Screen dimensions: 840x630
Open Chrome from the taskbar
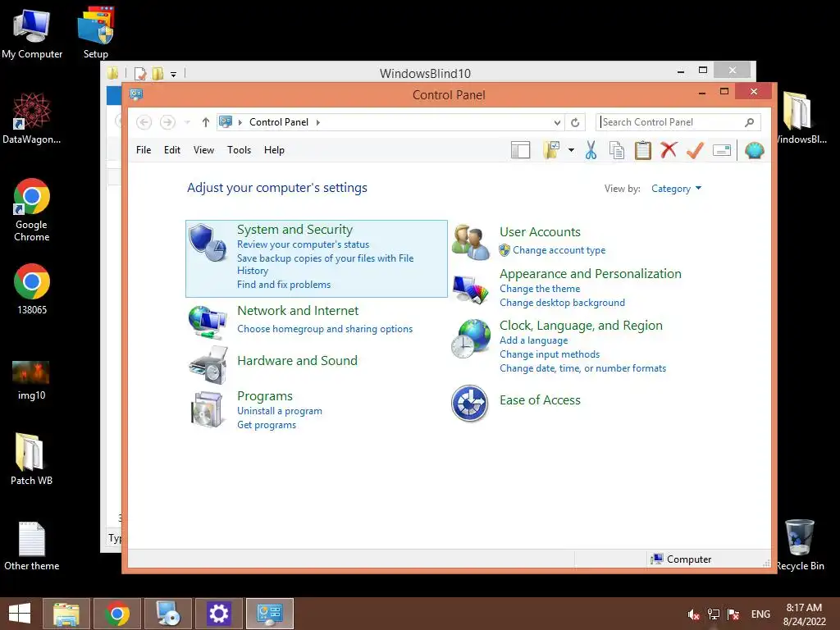point(116,614)
